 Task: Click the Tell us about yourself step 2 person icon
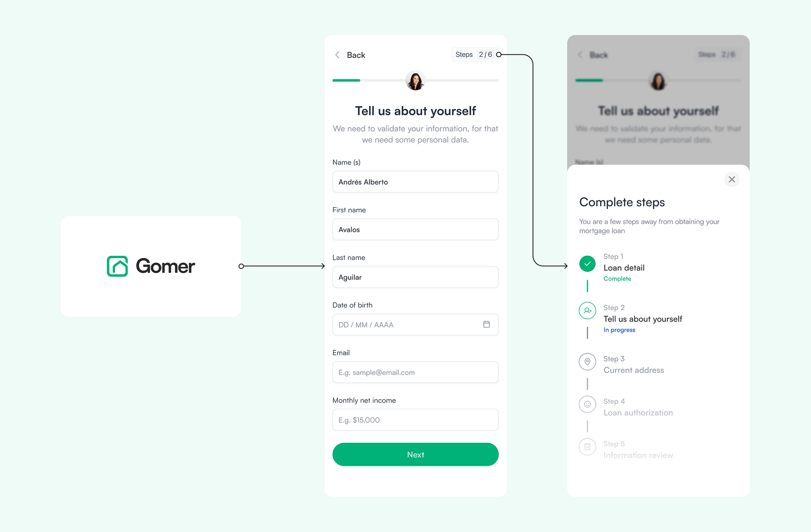click(587, 310)
